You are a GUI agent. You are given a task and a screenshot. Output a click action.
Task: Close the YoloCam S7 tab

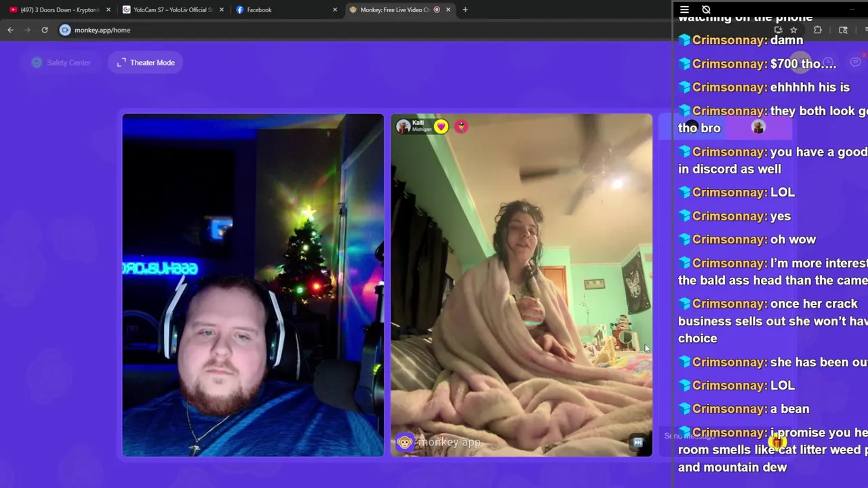point(221,9)
